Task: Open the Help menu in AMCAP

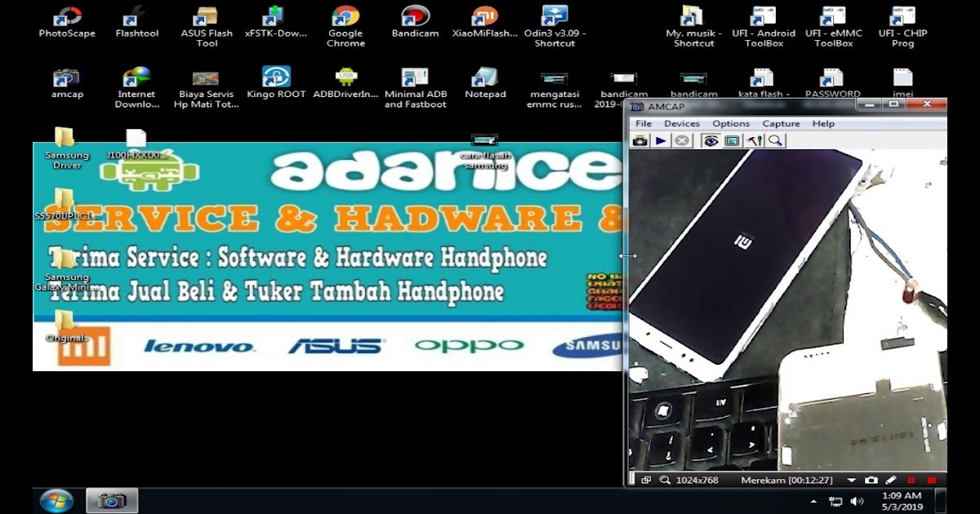Action: point(823,123)
